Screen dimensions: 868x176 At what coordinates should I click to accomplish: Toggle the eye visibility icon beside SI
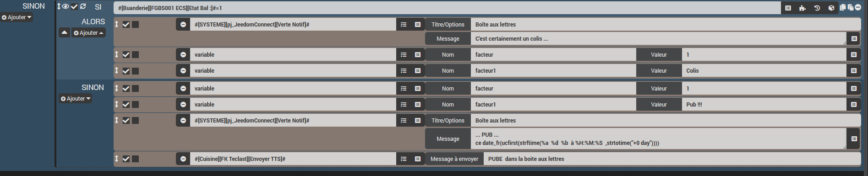[x=66, y=6]
